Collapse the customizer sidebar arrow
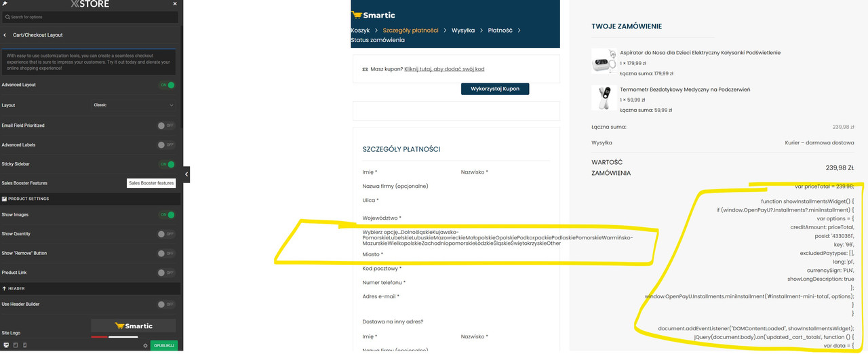Image resolution: width=868 pixels, height=354 pixels. tap(186, 174)
